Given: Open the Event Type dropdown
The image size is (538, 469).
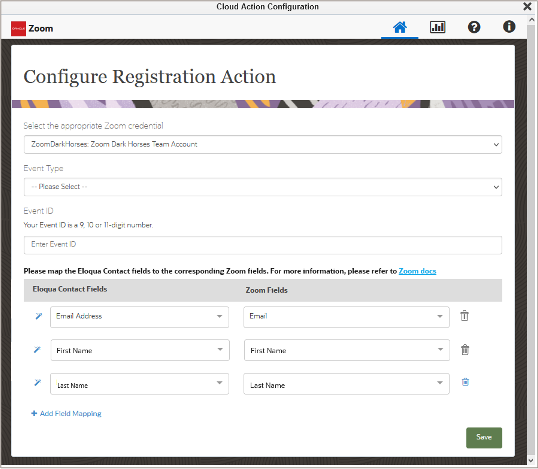Looking at the screenshot, I should point(263,187).
